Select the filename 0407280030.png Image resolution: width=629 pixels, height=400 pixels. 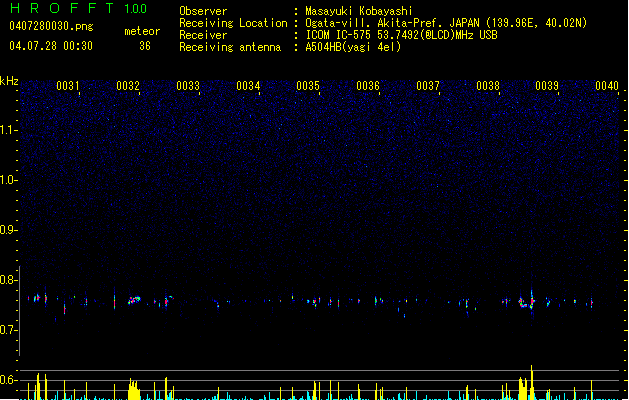[x=51, y=26]
